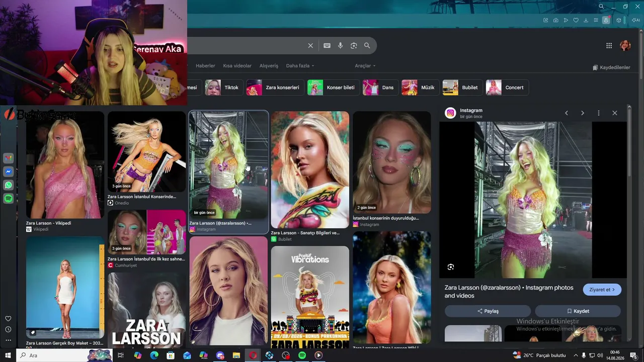The width and height of the screenshot is (644, 362).
Task: Open the Opera toolbar profile icon
Action: [606, 20]
